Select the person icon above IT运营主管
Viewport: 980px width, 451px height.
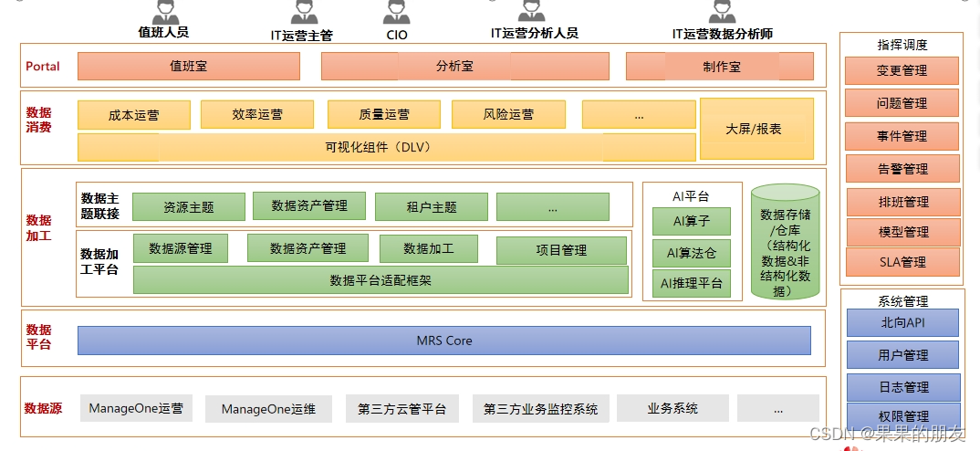(305, 11)
